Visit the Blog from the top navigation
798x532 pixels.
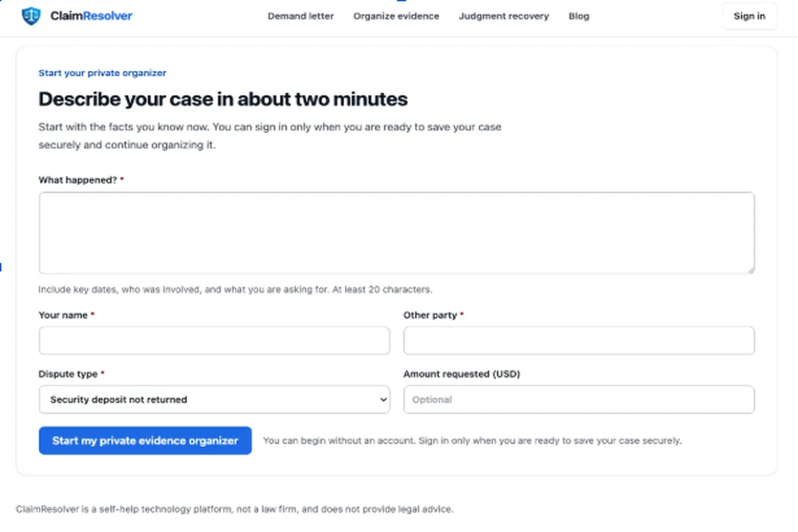(x=579, y=16)
